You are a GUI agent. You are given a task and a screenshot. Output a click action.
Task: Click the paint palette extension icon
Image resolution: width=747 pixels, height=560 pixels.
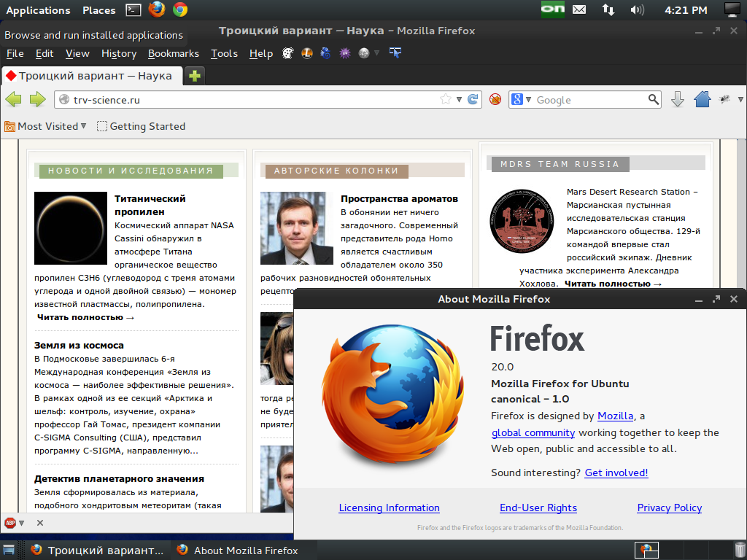tap(287, 53)
